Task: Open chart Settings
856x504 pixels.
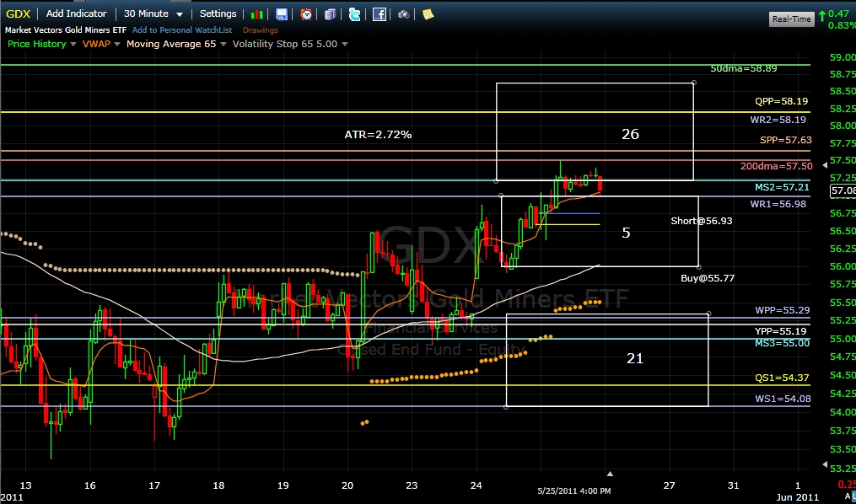Action: 218,13
